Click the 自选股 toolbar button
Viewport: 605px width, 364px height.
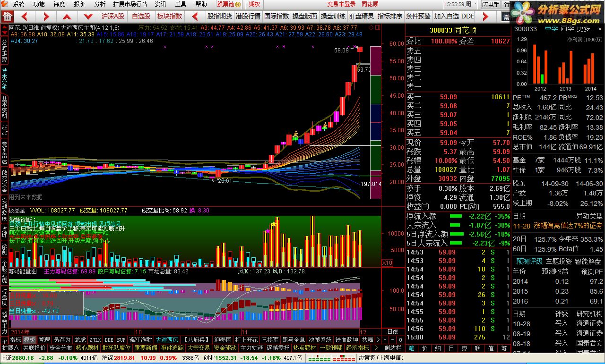pyautogui.click(x=141, y=16)
